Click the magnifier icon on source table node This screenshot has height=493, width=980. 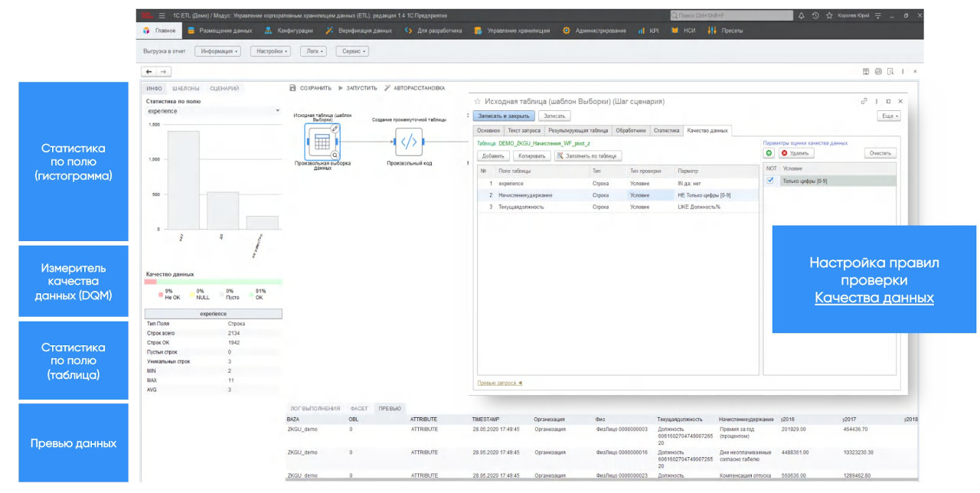[334, 154]
